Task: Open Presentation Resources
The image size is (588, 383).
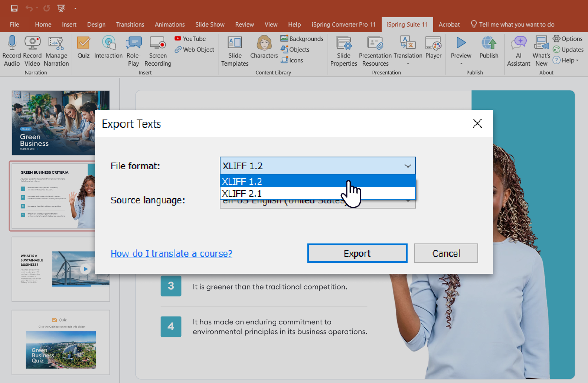Action: (375, 50)
